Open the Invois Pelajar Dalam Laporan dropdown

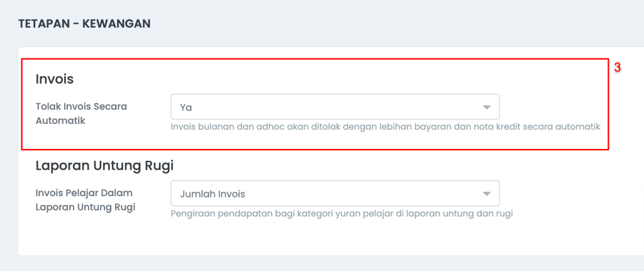(335, 194)
